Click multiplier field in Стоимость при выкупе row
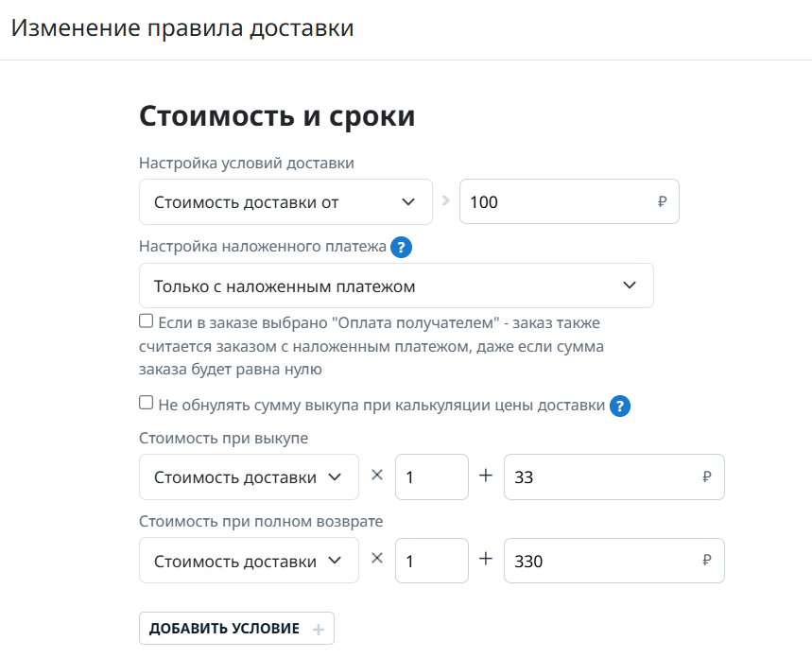 [431, 477]
